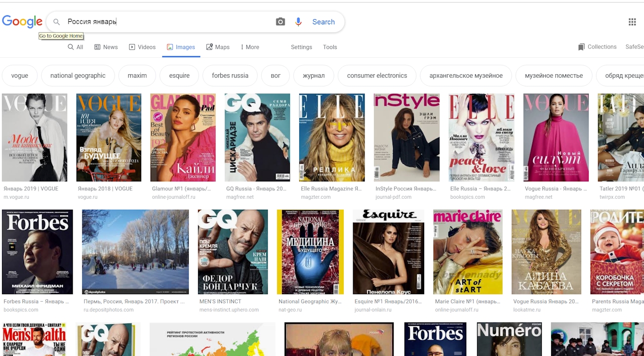Select the vogue suggestion chip
Image resolution: width=644 pixels, height=356 pixels.
pyautogui.click(x=20, y=76)
